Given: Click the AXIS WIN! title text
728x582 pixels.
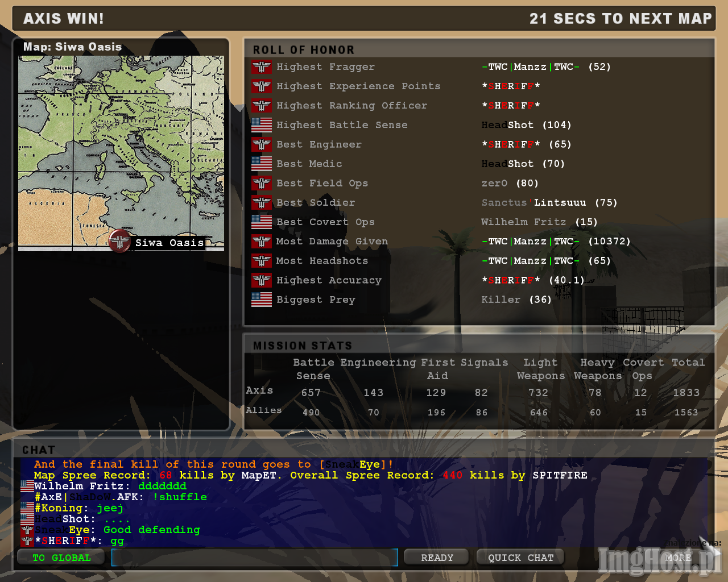Looking at the screenshot, I should [64, 19].
